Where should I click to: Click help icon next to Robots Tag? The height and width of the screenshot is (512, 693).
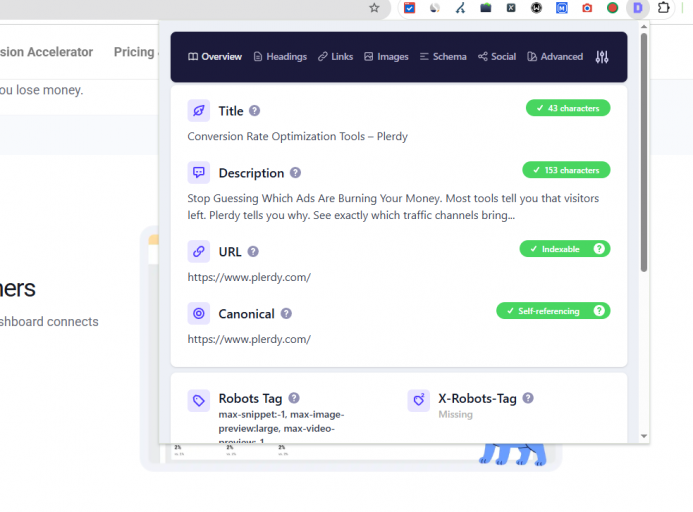pyautogui.click(x=294, y=398)
